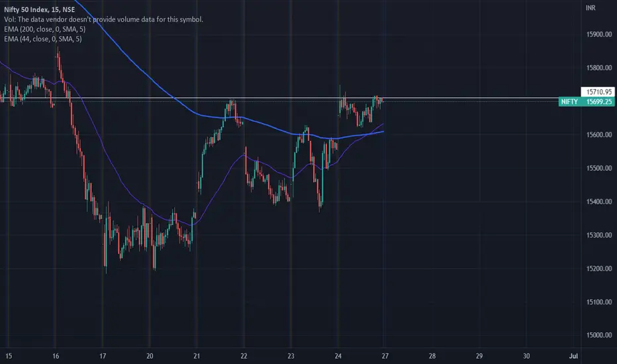
Task: Click the Nifty 50 Index symbol title
Action: click(x=39, y=9)
